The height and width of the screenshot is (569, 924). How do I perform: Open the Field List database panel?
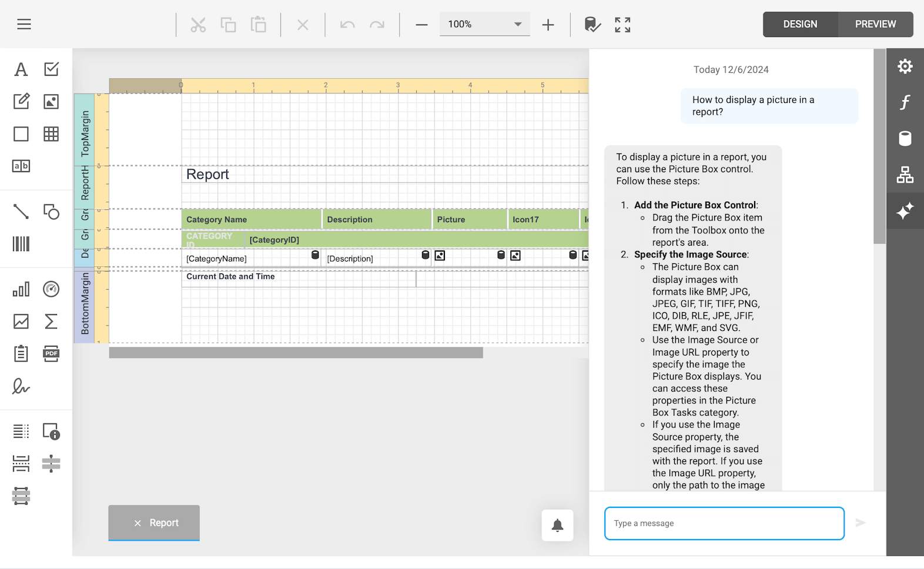[x=905, y=139]
